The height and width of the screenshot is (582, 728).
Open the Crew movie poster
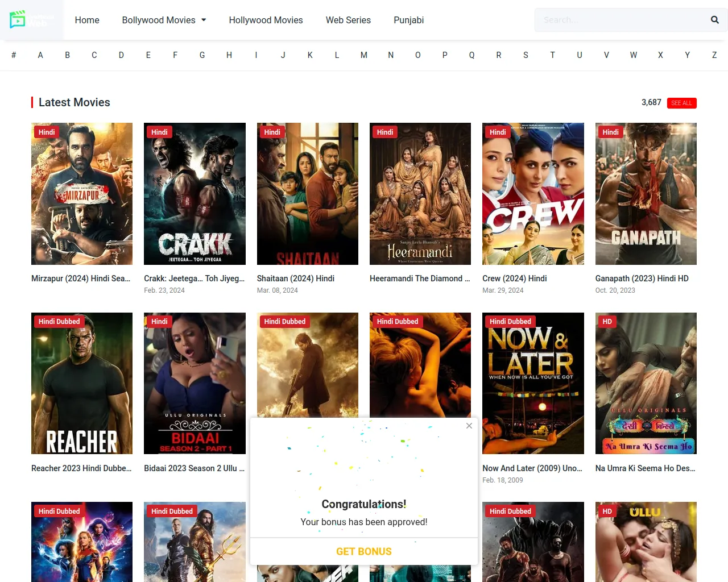(x=533, y=194)
